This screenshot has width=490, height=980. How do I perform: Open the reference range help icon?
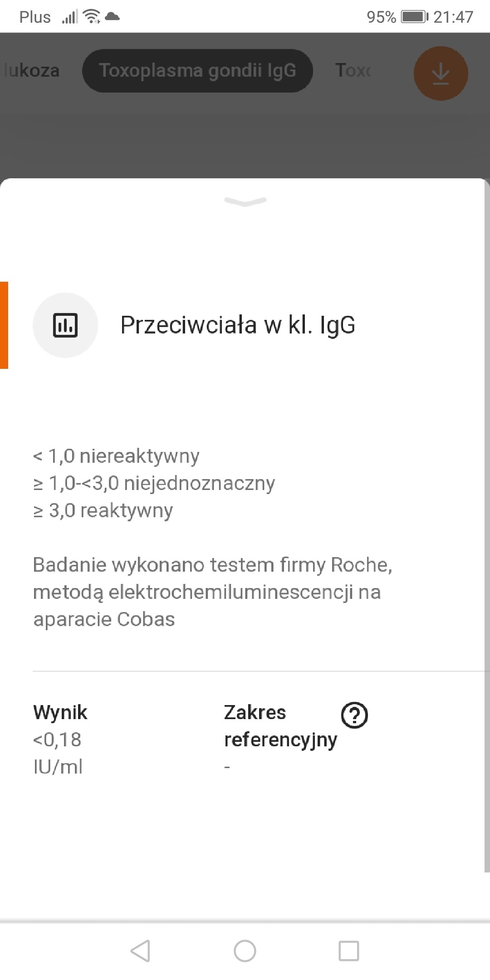coord(354,715)
